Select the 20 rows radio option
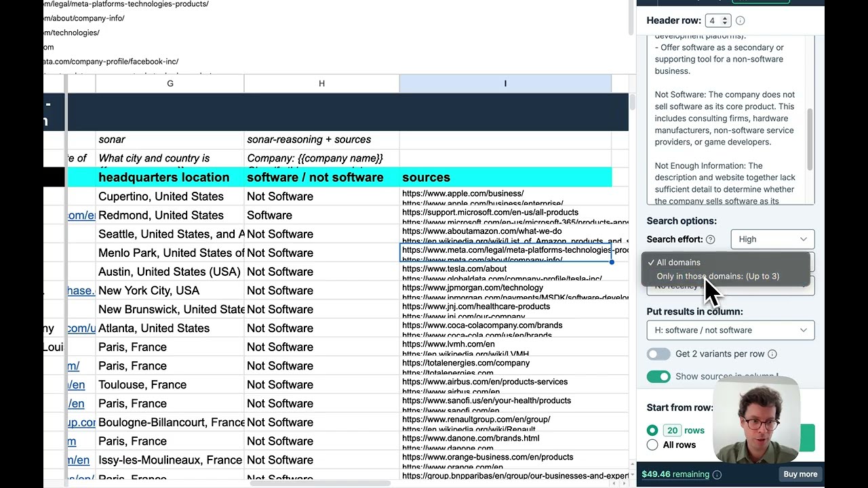The image size is (868, 488). tap(652, 430)
